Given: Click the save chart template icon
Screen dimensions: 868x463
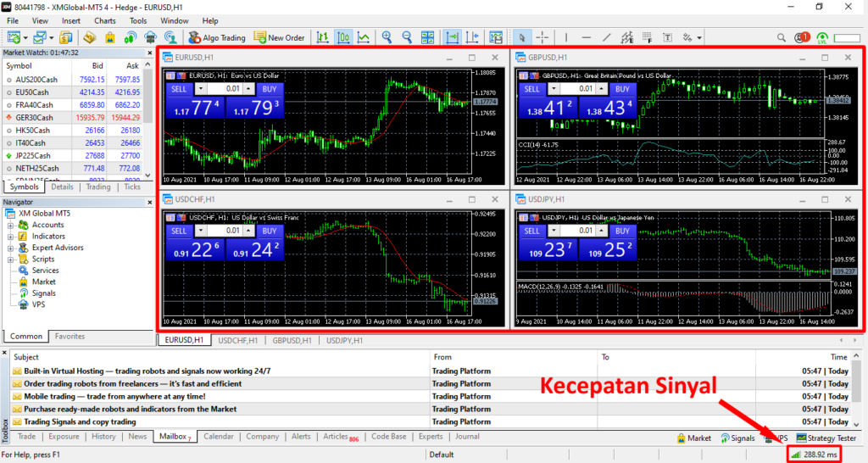Looking at the screenshot, I should click(496, 37).
